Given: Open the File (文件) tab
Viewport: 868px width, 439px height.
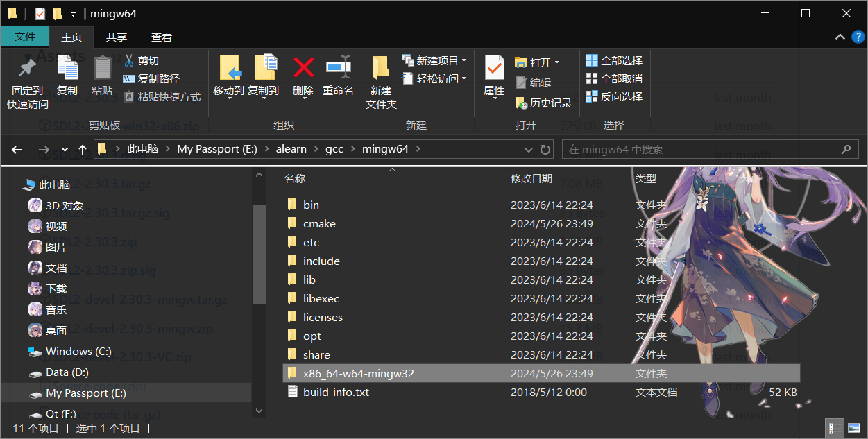Looking at the screenshot, I should pyautogui.click(x=25, y=37).
